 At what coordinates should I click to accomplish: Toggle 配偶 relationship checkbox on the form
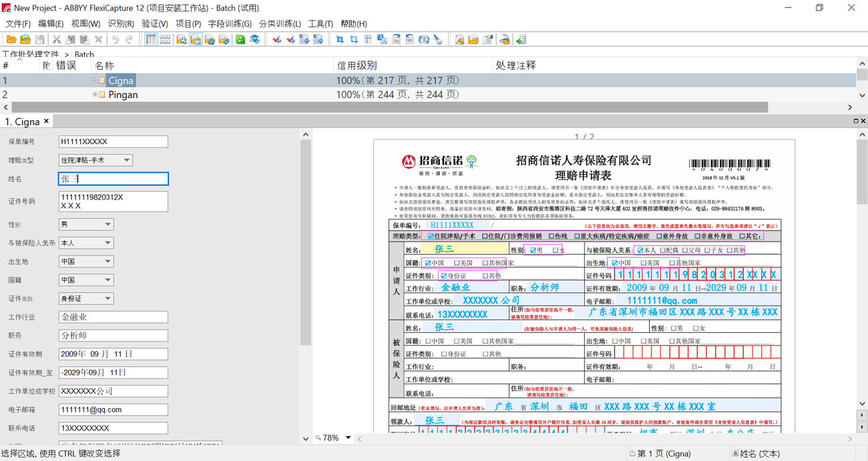click(x=663, y=250)
